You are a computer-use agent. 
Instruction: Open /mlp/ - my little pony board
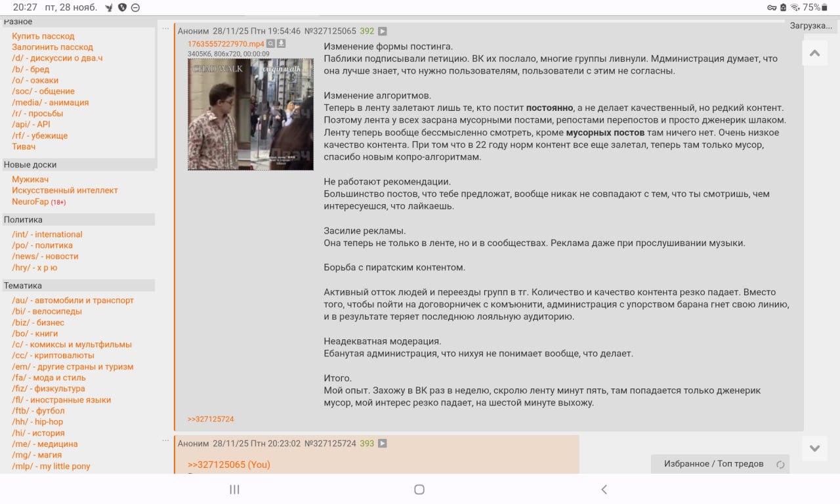coord(51,467)
